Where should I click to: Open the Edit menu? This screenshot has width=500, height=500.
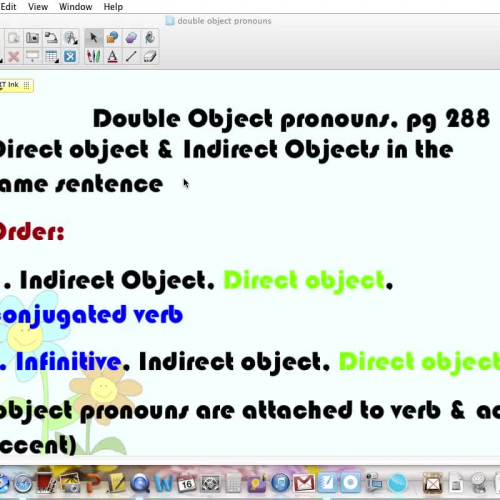pyautogui.click(x=8, y=7)
